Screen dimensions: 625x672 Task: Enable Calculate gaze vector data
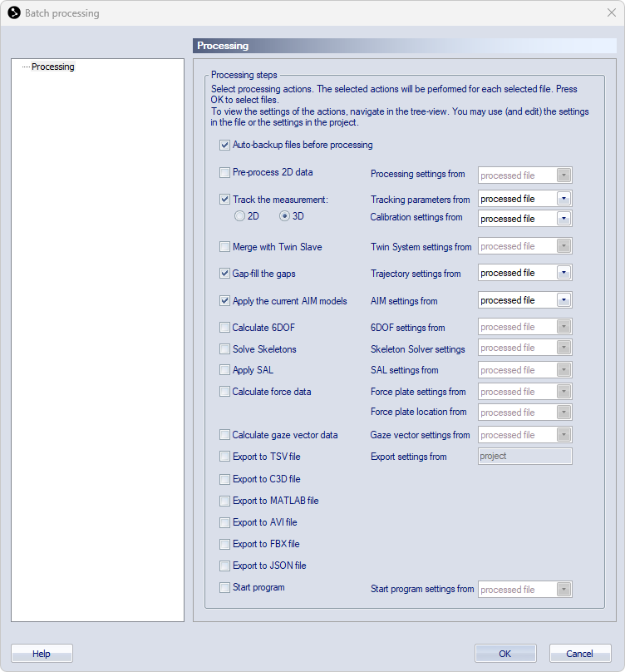[224, 435]
